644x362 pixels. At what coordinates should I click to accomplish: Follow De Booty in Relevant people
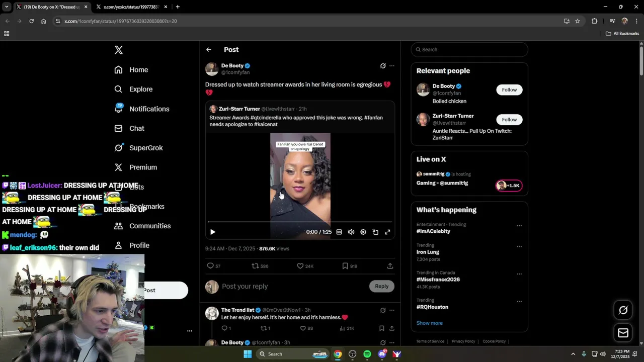pyautogui.click(x=509, y=90)
